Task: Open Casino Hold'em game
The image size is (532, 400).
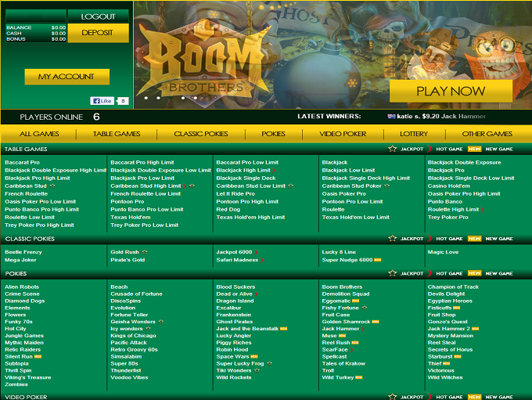Action: [449, 186]
